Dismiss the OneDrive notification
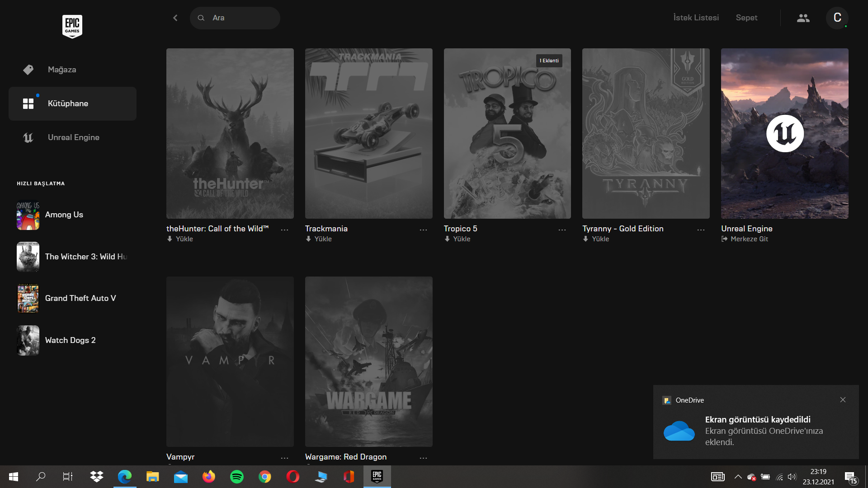The image size is (868, 488). 843,400
